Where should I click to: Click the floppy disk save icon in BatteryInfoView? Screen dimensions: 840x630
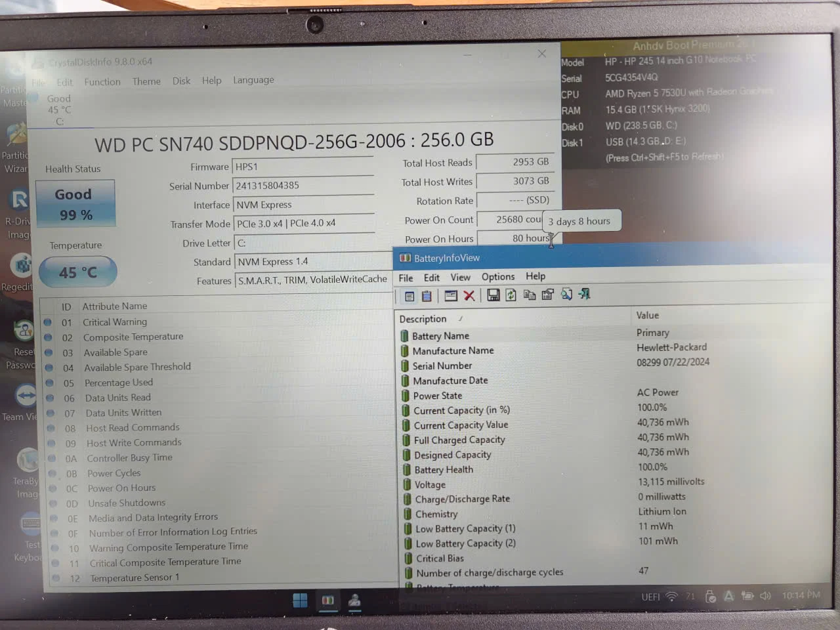click(493, 295)
